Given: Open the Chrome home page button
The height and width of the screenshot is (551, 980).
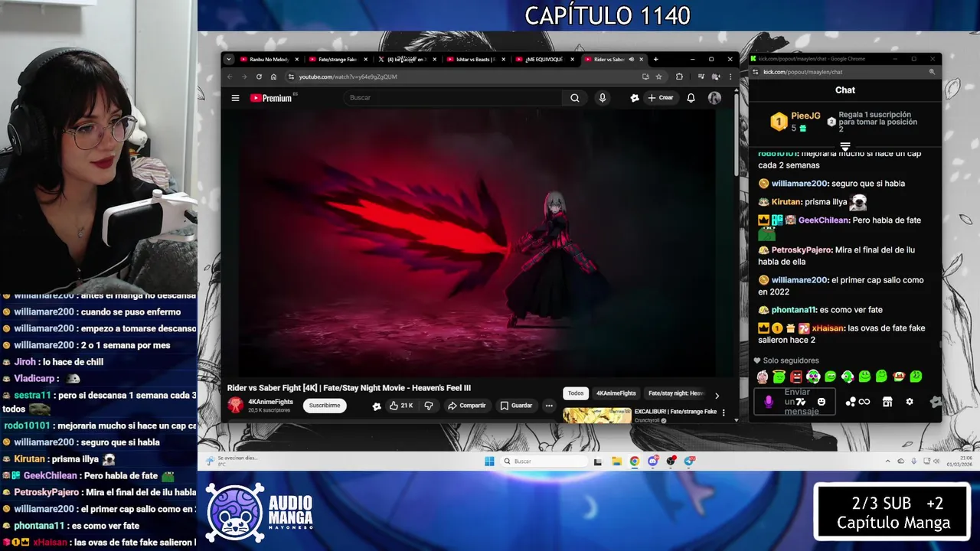Looking at the screenshot, I should tap(273, 77).
